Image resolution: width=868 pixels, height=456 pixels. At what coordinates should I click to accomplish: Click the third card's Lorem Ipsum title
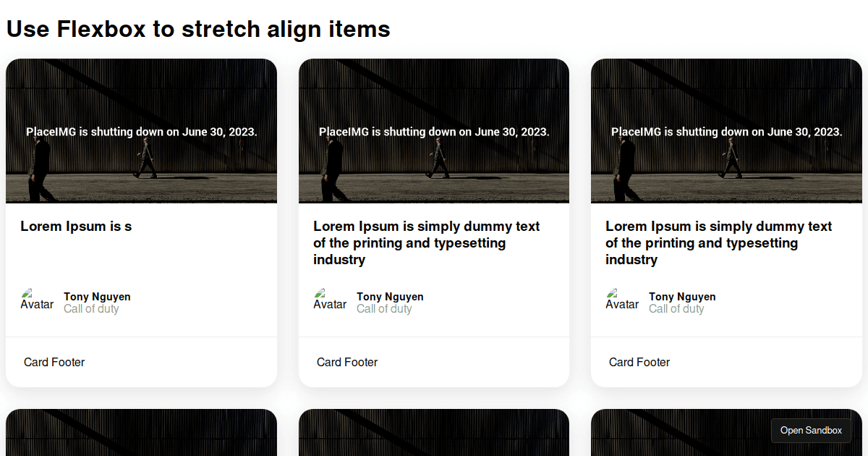tap(719, 243)
